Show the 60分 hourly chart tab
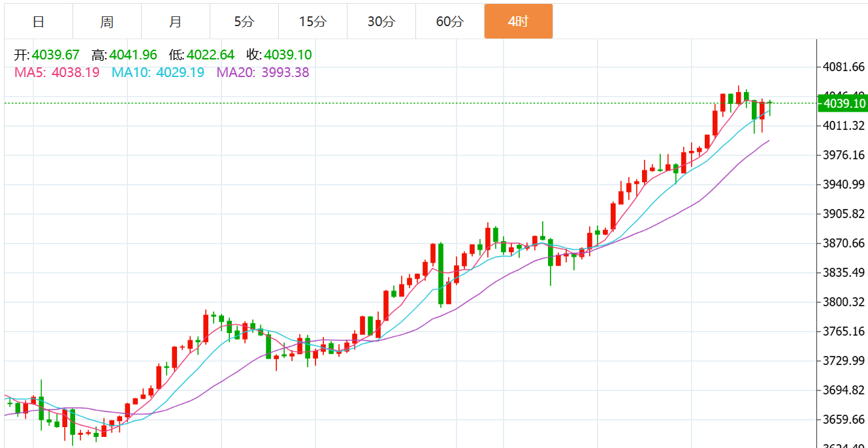868x448 pixels. pos(450,22)
